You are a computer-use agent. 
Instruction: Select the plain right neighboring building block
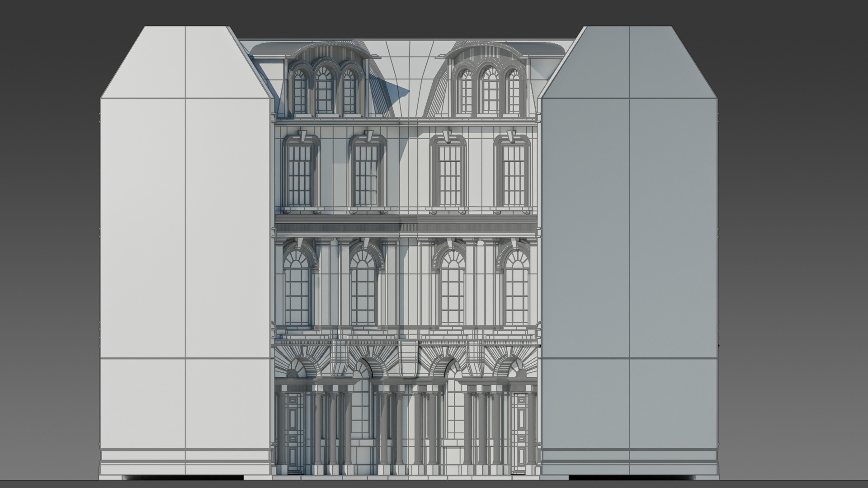[629, 253]
